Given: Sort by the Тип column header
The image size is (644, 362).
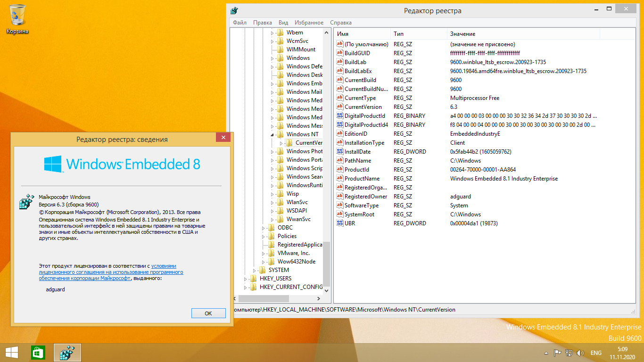Looking at the screenshot, I should pyautogui.click(x=419, y=34).
